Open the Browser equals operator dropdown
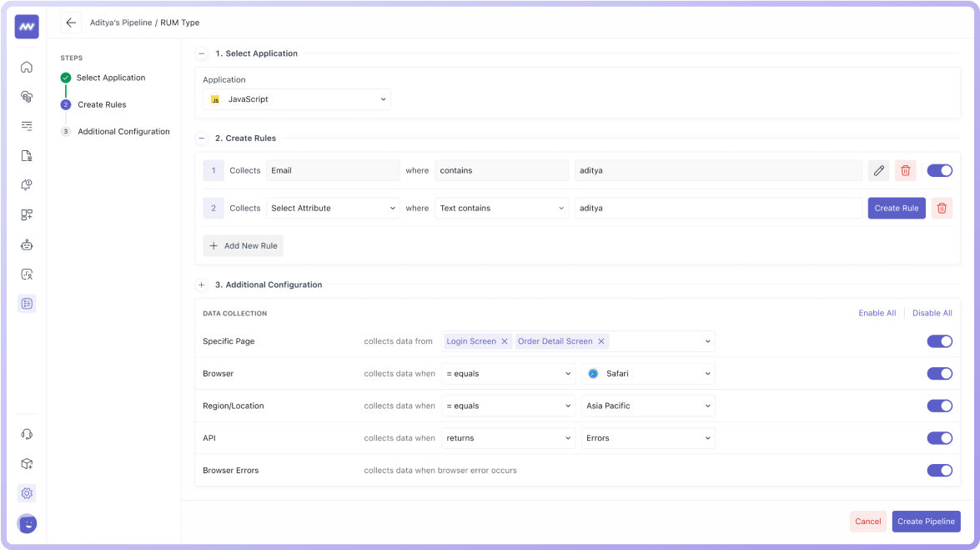Screen dimensions: 980x550 coord(508,374)
